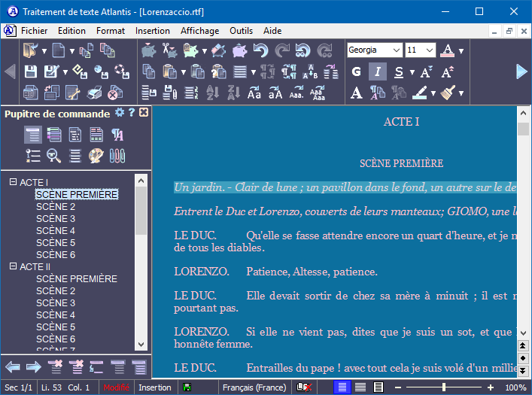The image size is (532, 395).
Task: Open the font format 'A' dialog icon
Action: 356,93
